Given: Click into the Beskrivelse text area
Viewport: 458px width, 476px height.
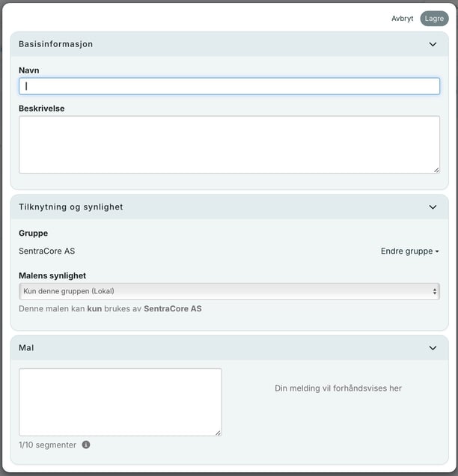Looking at the screenshot, I should pyautogui.click(x=229, y=144).
